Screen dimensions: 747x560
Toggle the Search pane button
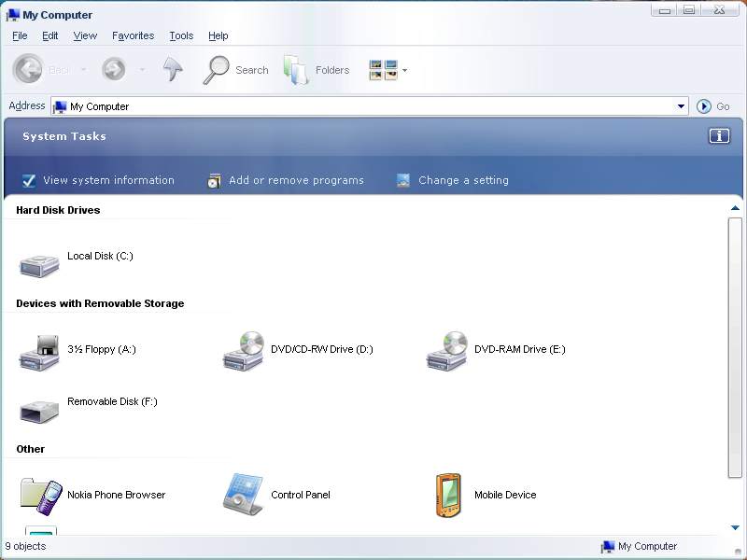(x=236, y=70)
